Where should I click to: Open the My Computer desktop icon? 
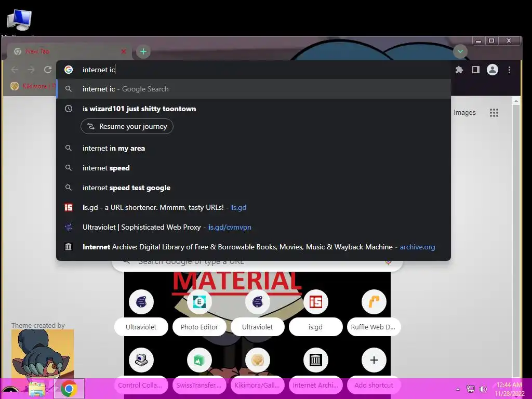(19, 20)
